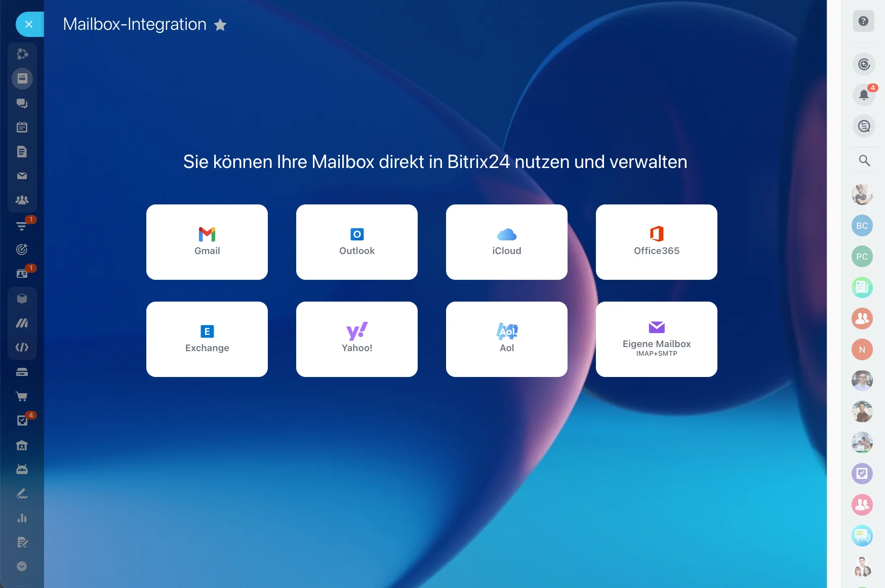Click the search magnifier icon
Screen dimensions: 885x588
[864, 160]
